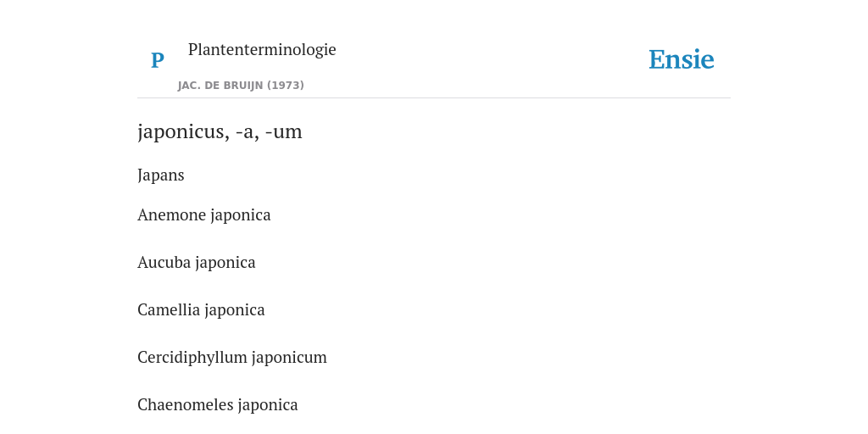Click the word Anemone
Screen dimensions: 868x434
pyautogui.click(x=171, y=214)
